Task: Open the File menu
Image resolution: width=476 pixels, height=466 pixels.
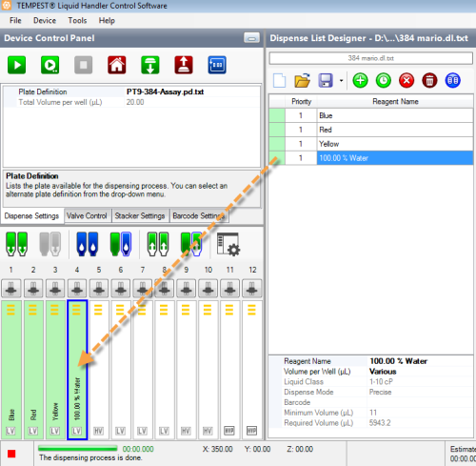Action: 15,21
